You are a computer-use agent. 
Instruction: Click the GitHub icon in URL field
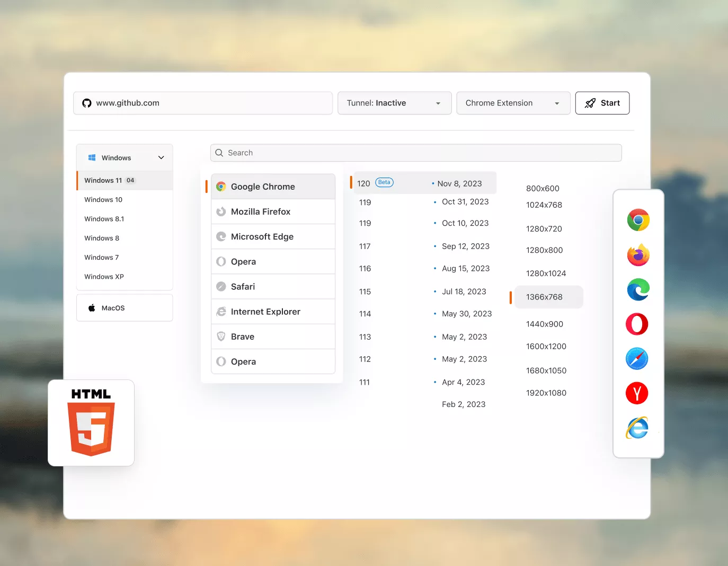[x=87, y=103]
